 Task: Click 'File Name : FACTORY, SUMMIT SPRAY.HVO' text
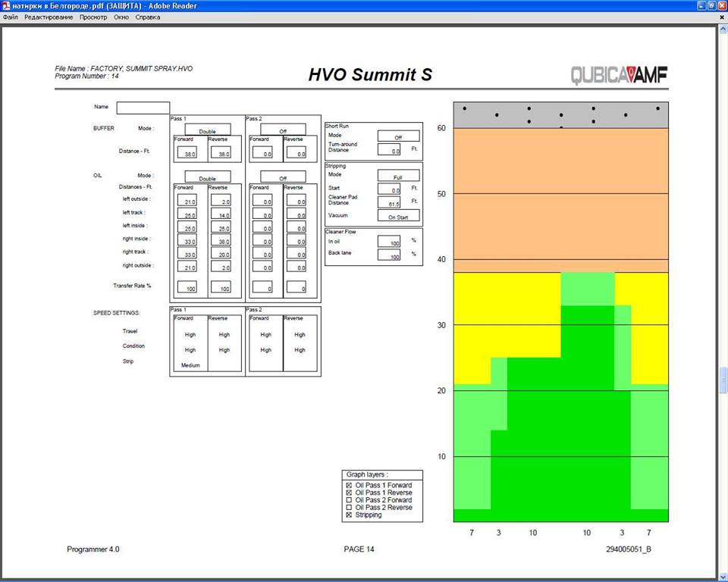click(x=124, y=69)
